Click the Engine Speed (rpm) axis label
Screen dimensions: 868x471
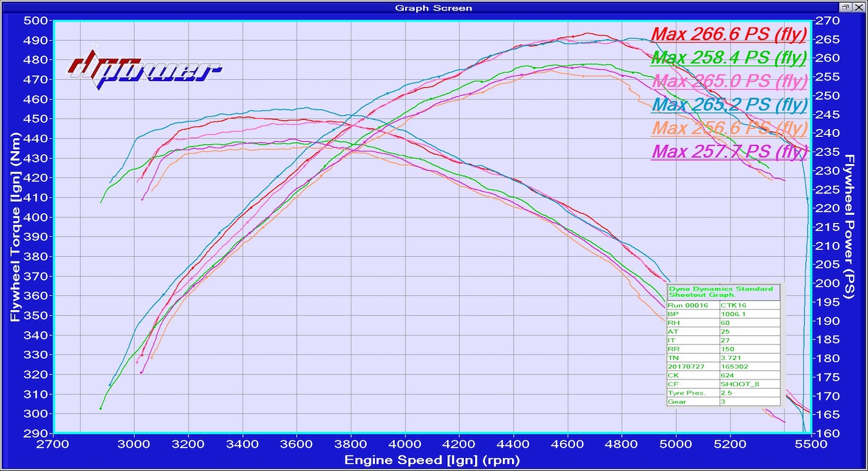click(x=432, y=460)
